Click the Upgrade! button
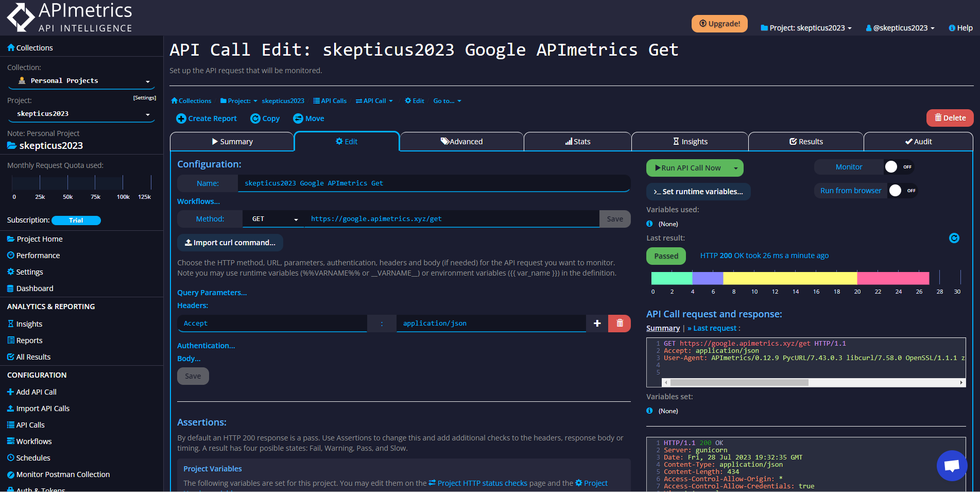Screen dimensions: 980x492 [x=719, y=24]
